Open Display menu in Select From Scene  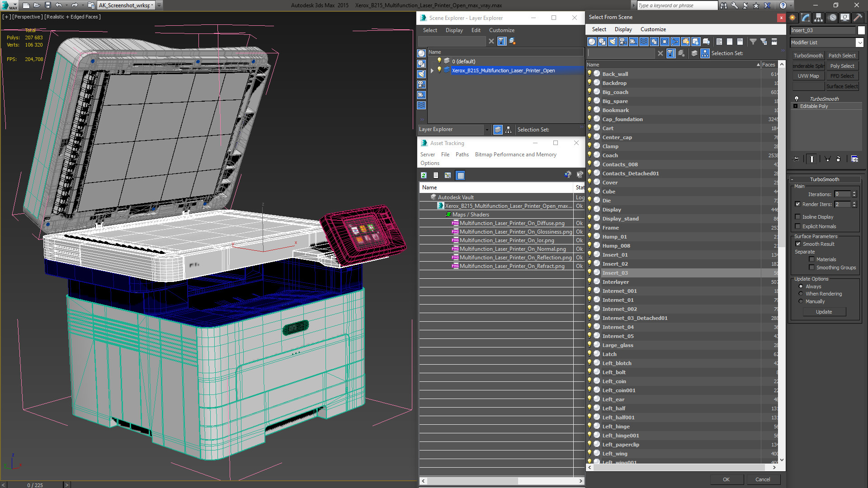tap(623, 29)
